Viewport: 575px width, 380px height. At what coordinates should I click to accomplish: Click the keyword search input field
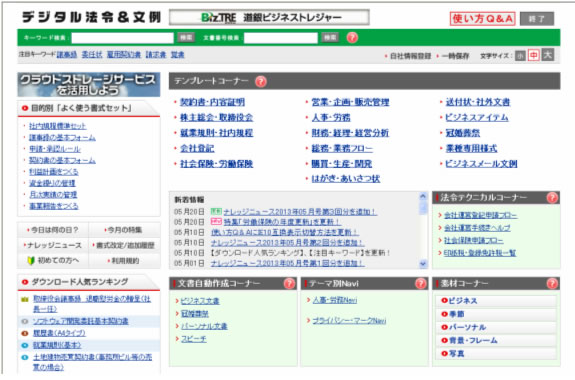pos(122,38)
